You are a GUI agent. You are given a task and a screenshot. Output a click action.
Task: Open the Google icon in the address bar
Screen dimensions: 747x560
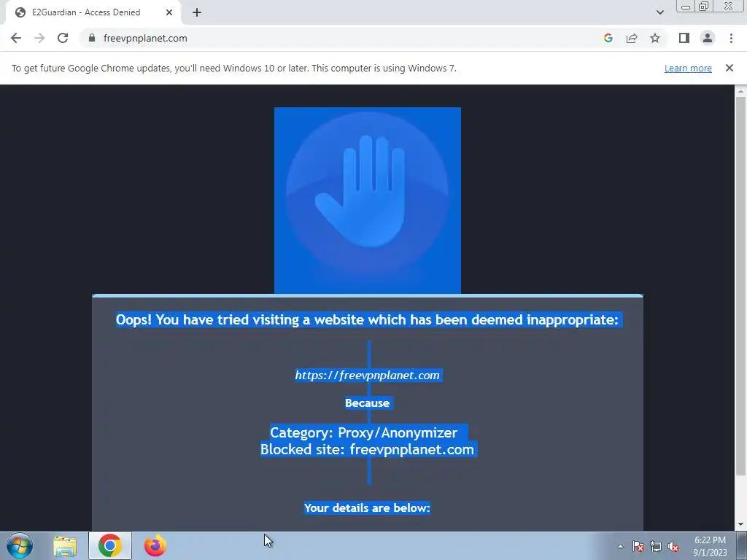tap(608, 38)
